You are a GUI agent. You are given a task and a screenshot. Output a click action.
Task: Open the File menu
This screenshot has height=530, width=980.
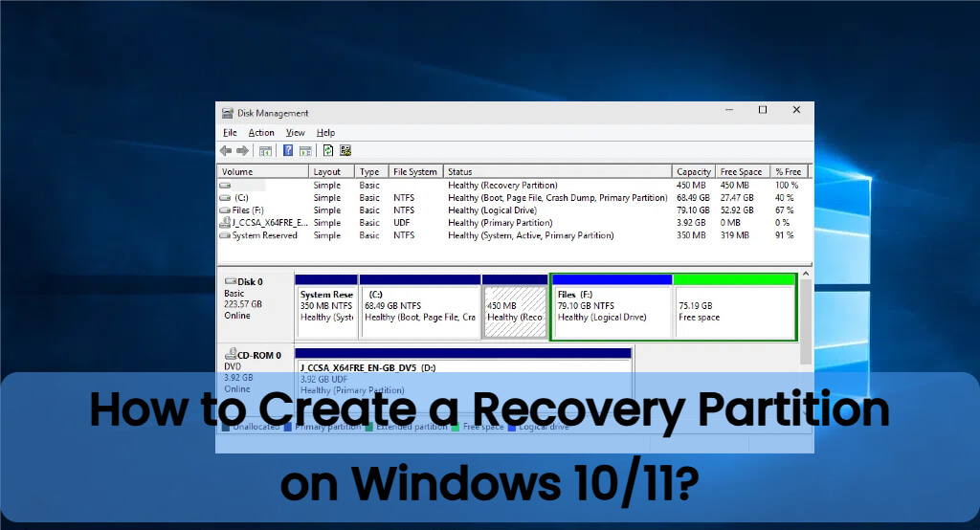[230, 132]
